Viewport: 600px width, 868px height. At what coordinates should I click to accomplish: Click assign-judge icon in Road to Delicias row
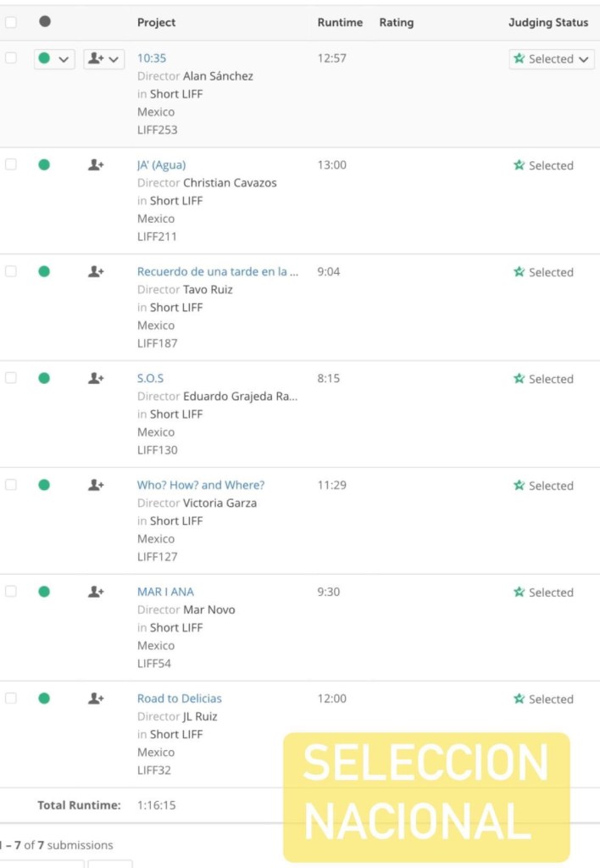[x=96, y=698]
